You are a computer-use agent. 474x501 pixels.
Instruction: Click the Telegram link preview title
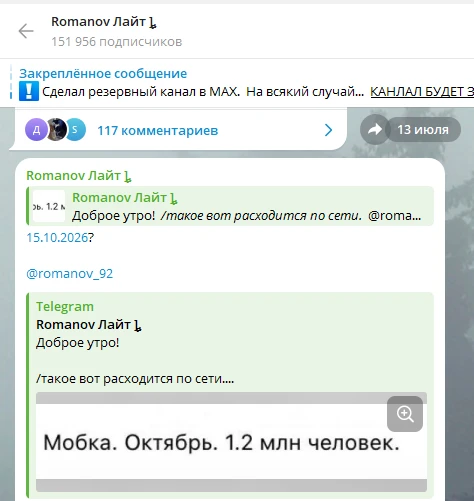(x=65, y=306)
